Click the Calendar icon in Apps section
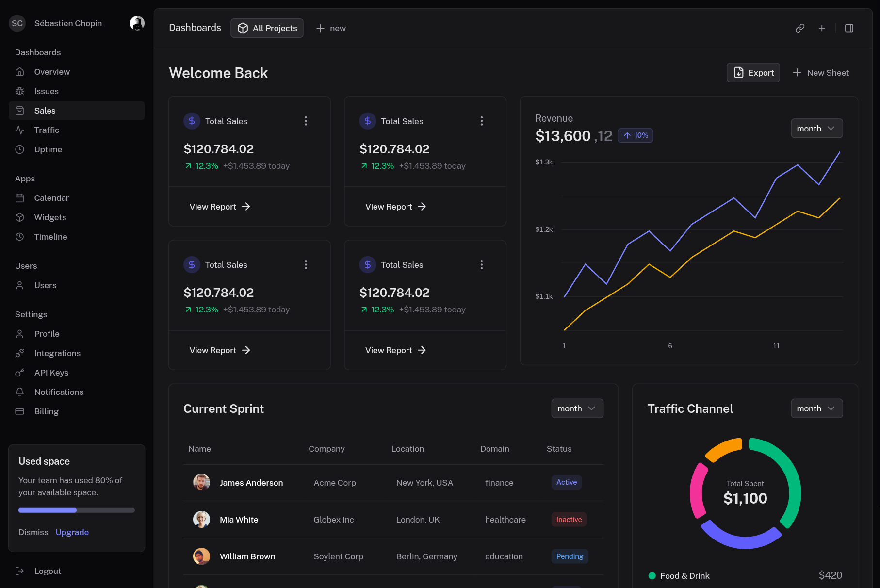The width and height of the screenshot is (880, 588). [20, 198]
